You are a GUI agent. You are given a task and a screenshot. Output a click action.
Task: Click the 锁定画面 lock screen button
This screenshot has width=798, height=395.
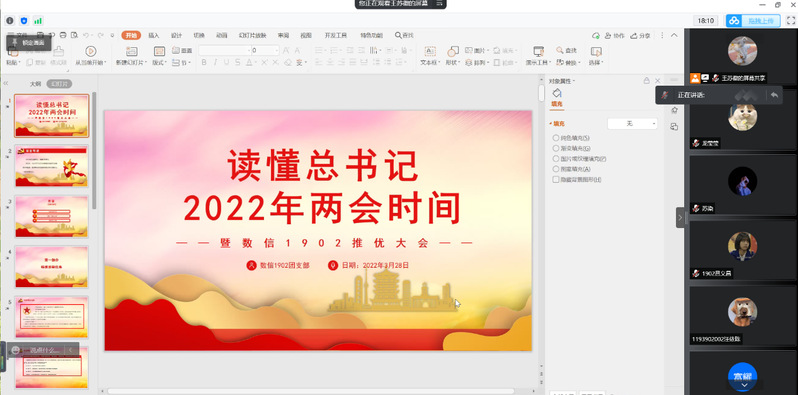click(30, 43)
